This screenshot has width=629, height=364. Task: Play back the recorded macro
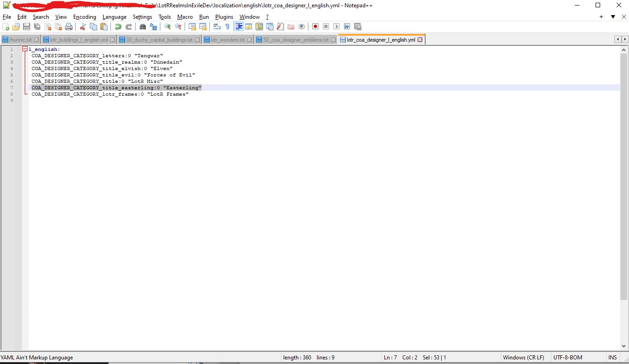coord(336,27)
